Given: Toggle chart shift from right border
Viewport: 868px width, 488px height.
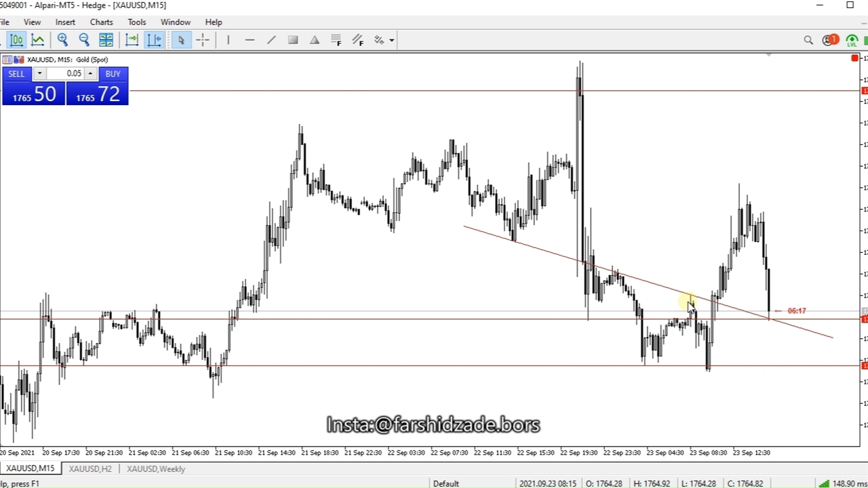Looking at the screenshot, I should [154, 40].
